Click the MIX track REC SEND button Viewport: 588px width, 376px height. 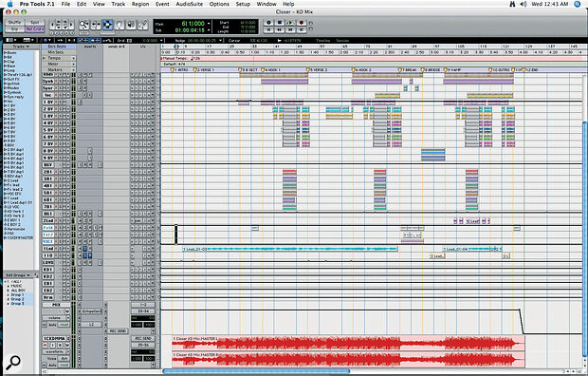119,331
